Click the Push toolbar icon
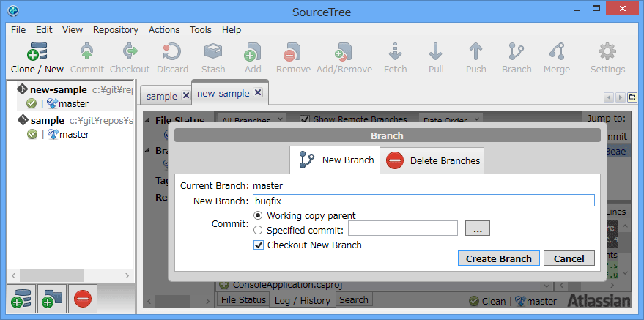The image size is (644, 320). 475,52
